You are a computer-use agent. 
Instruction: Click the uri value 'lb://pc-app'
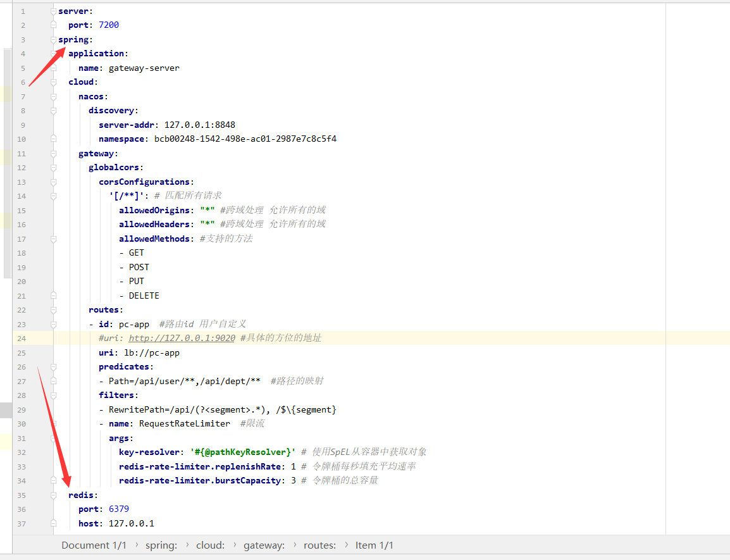pos(152,352)
